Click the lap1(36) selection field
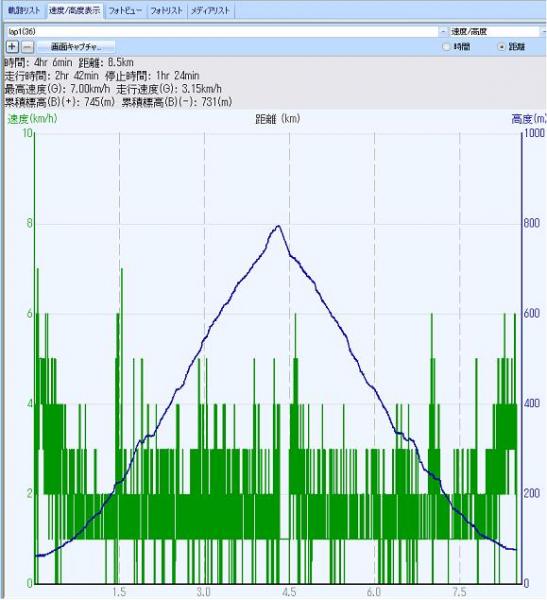The image size is (547, 600). pyautogui.click(x=222, y=31)
